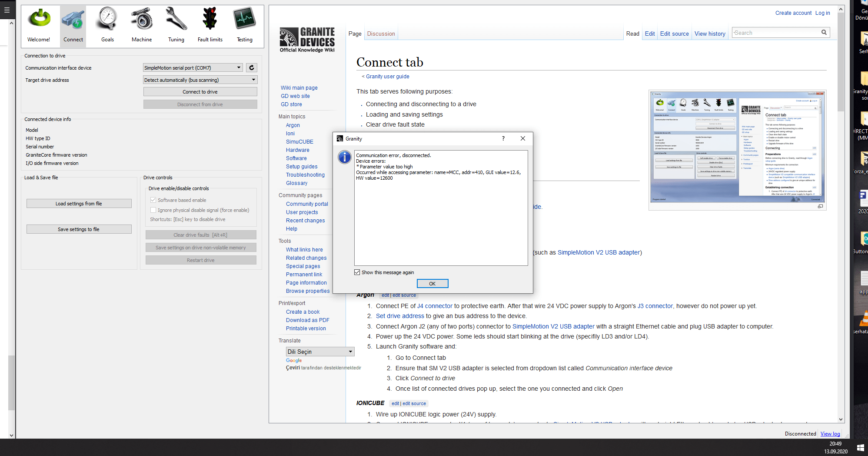Open the Create account link
This screenshot has width=868, height=456.
[793, 13]
